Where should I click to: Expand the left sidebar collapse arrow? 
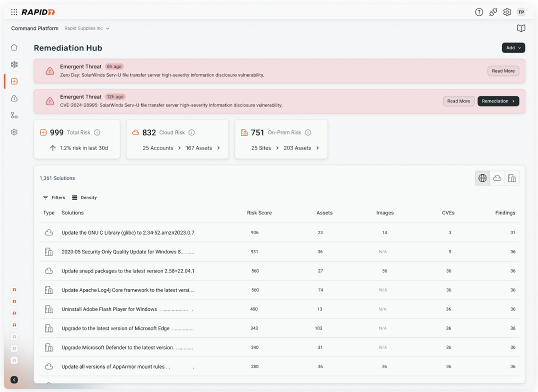pyautogui.click(x=14, y=379)
